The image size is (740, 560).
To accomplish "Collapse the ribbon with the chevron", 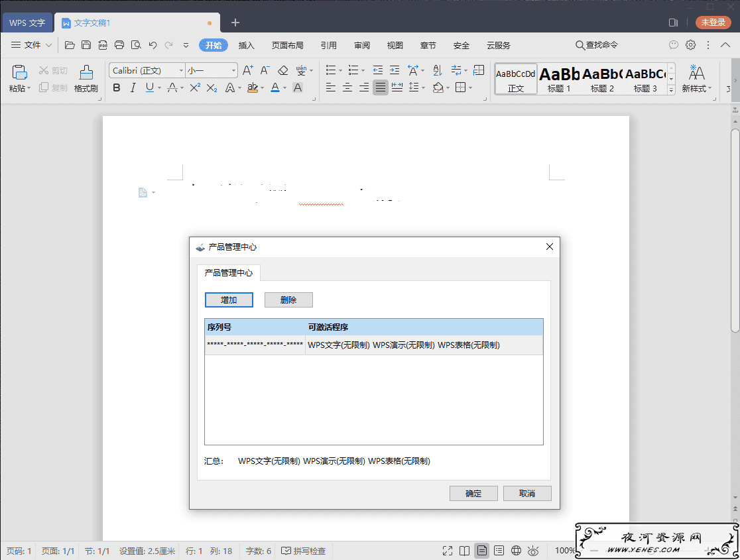I will [725, 45].
